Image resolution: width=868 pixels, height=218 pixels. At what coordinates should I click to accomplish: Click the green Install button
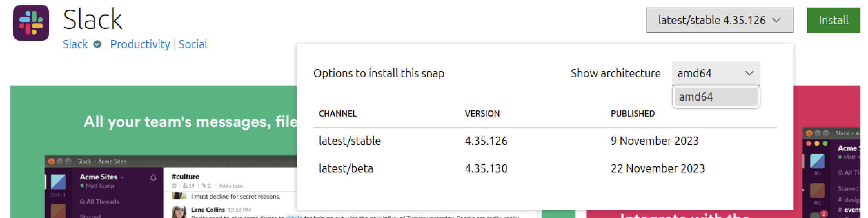834,20
